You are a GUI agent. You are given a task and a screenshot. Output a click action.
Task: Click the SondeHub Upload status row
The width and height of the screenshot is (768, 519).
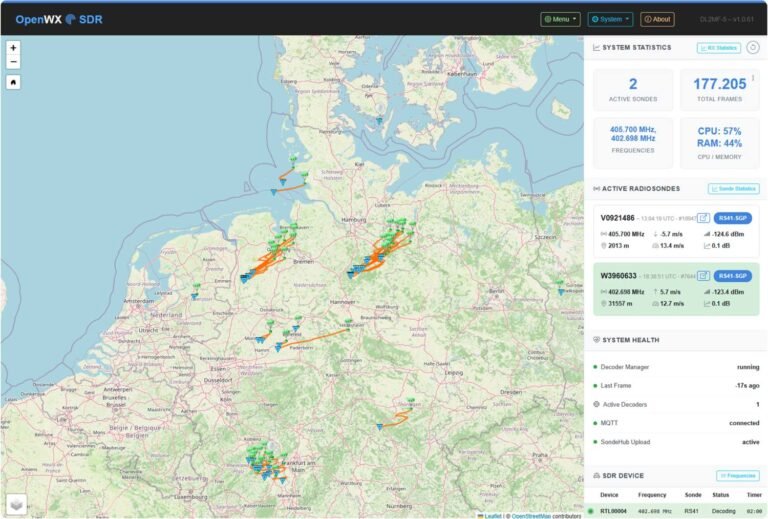(x=676, y=442)
